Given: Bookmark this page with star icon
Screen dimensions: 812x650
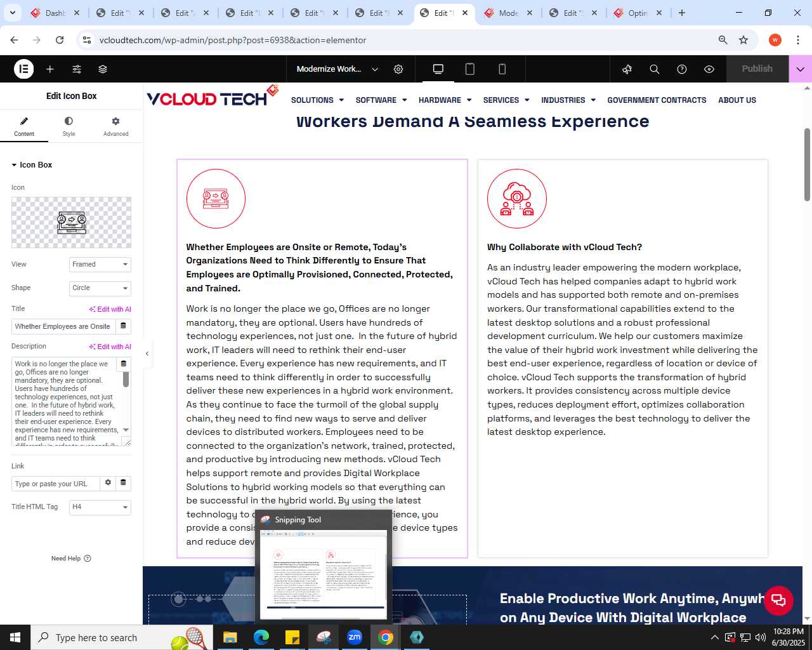Looking at the screenshot, I should click(x=743, y=40).
